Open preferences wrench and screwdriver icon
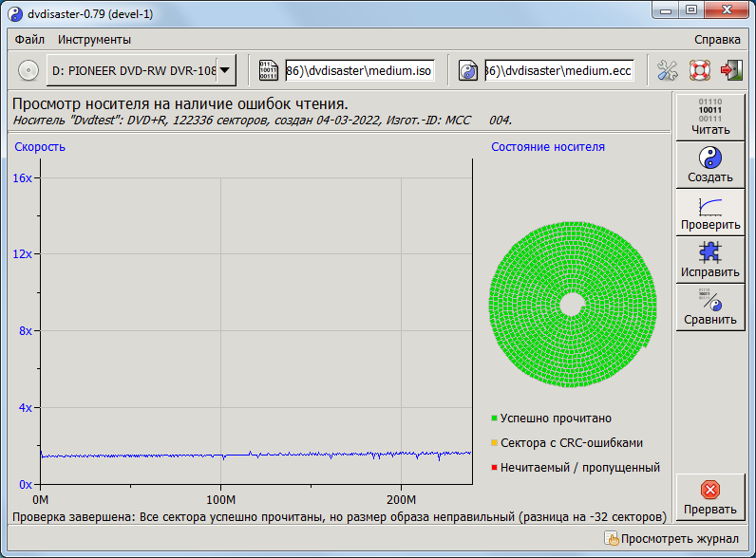756x558 pixels. point(668,70)
